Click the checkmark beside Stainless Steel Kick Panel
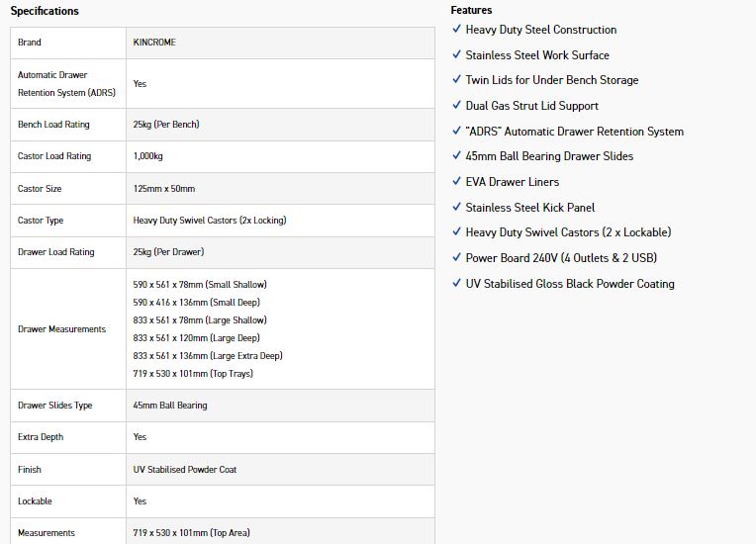The height and width of the screenshot is (544, 756). pyautogui.click(x=456, y=208)
